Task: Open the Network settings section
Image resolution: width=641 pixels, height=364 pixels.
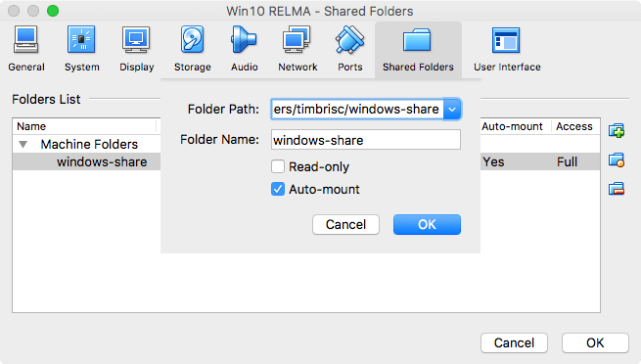Action: point(298,49)
